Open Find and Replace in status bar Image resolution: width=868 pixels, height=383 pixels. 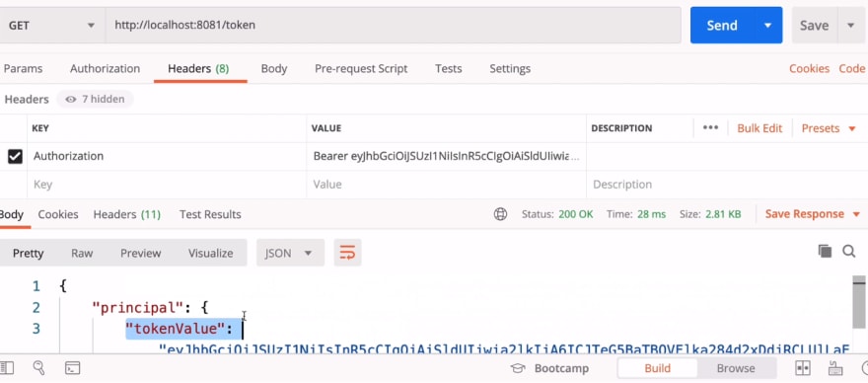click(38, 367)
